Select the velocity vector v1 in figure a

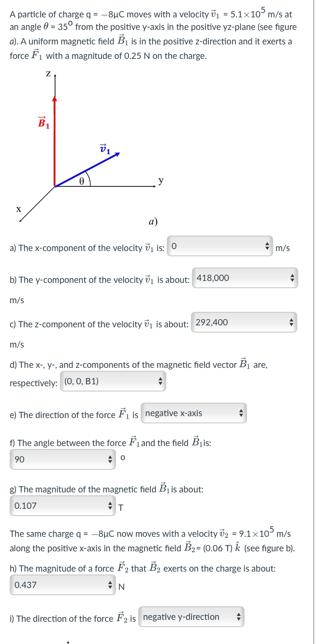pos(97,164)
